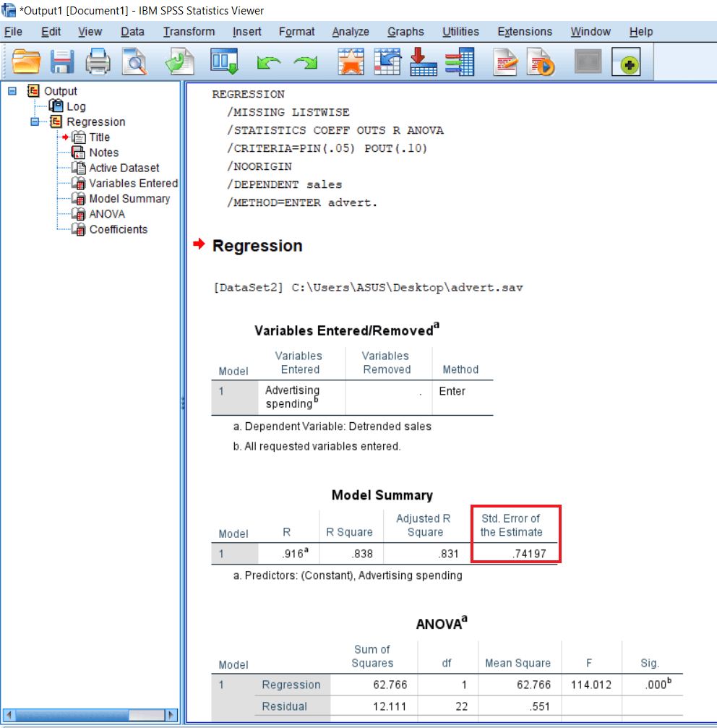Click the Redo arrow icon
The height and width of the screenshot is (728, 717).
click(305, 64)
